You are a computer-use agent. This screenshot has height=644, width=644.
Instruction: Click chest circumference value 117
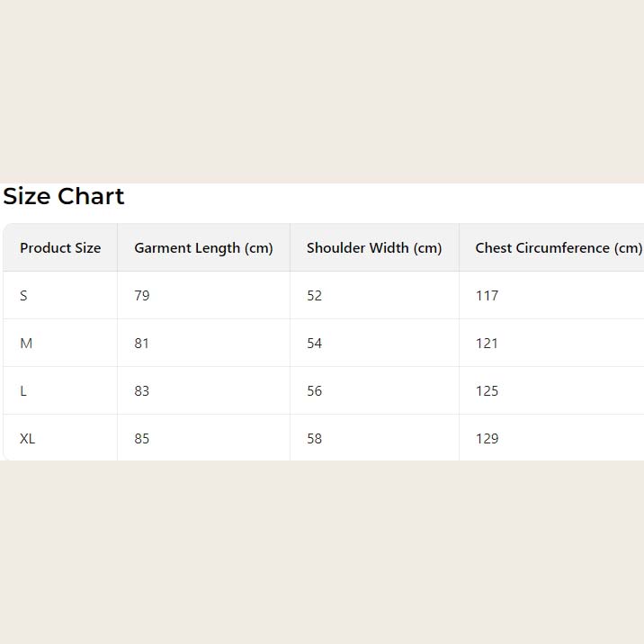pos(487,296)
